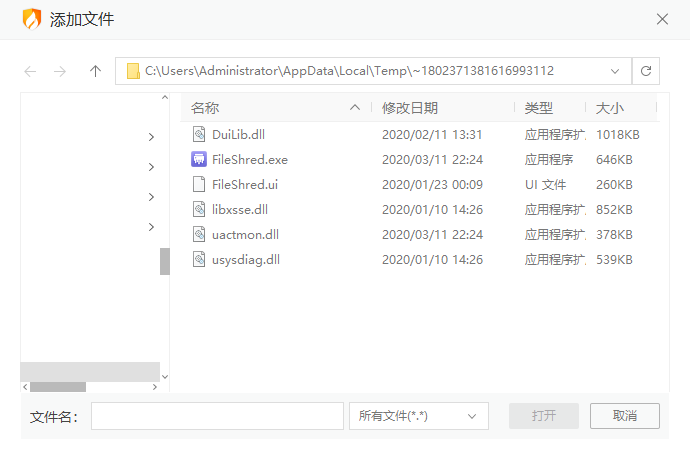Click the 1018KB size value
This screenshot has width=690, height=460.
click(618, 135)
